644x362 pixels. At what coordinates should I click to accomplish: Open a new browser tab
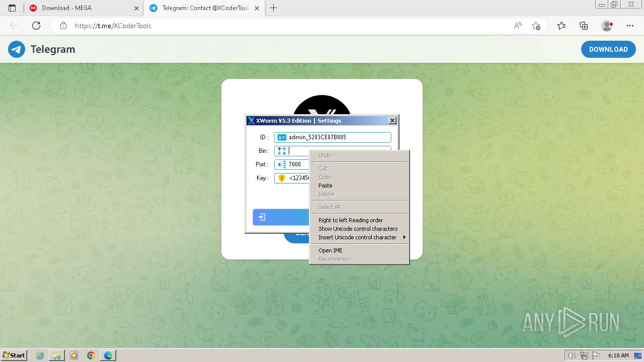coord(274,8)
